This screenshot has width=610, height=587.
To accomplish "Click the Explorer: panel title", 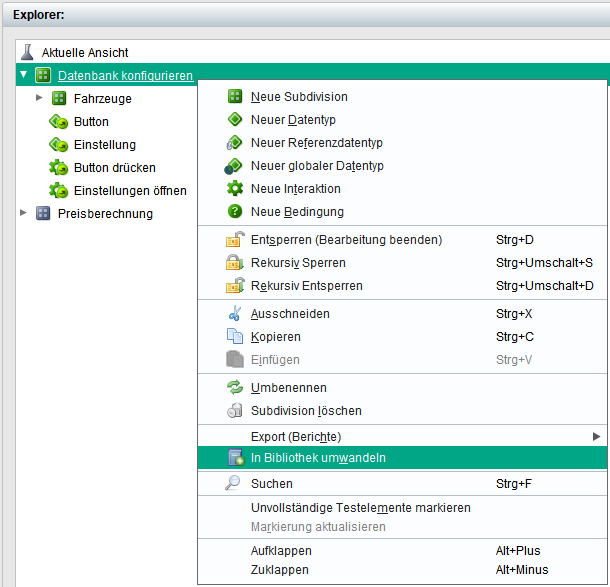I will (39, 15).
